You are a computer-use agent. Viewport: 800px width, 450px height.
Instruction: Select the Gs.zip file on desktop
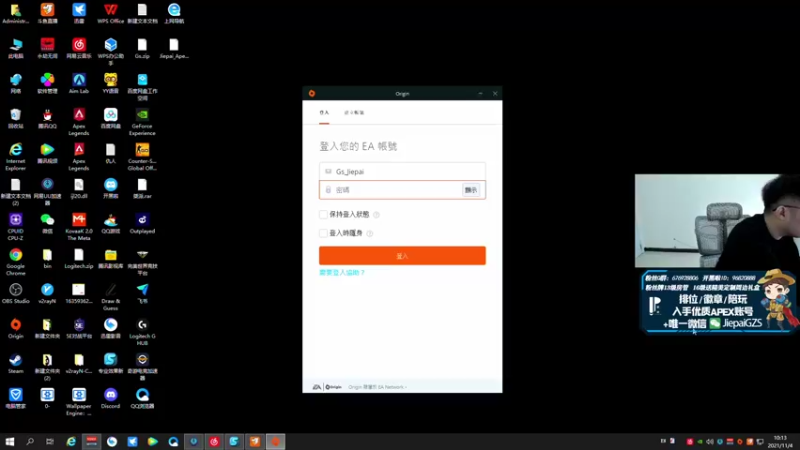pyautogui.click(x=142, y=49)
